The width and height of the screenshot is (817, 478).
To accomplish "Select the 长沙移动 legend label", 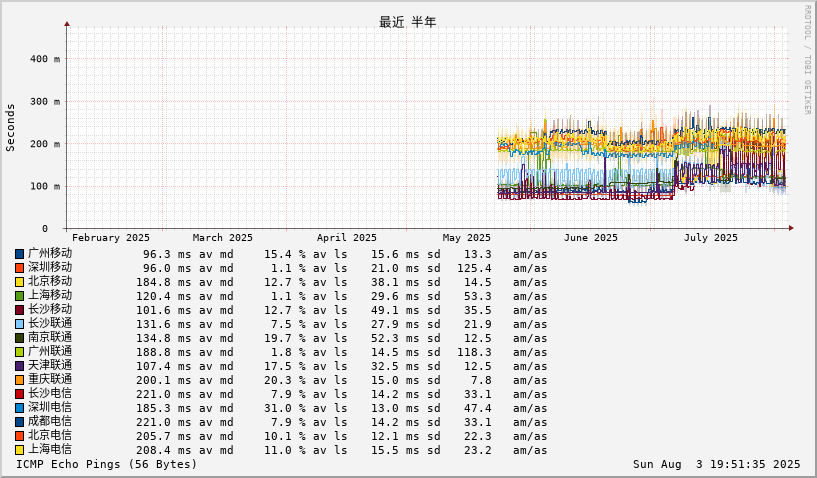I will (x=50, y=310).
